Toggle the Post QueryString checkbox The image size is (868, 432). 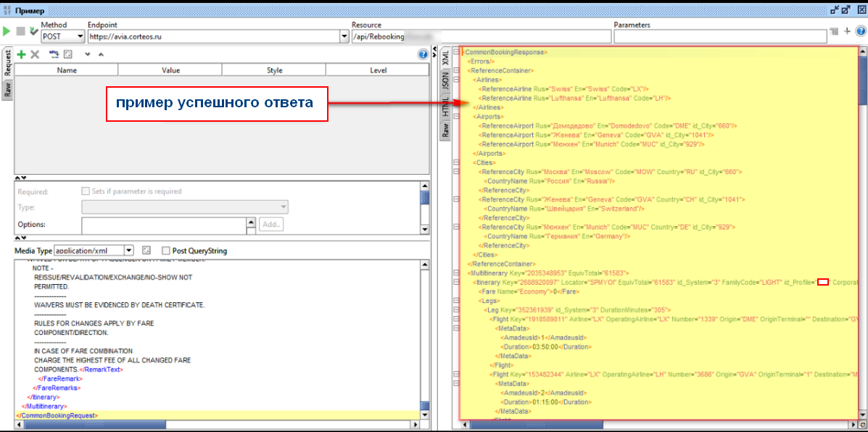coord(166,251)
